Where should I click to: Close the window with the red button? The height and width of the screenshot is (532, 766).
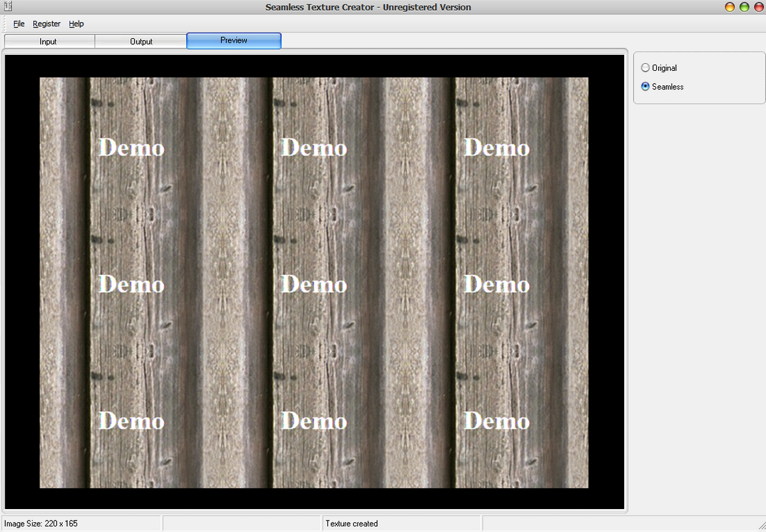tap(758, 7)
